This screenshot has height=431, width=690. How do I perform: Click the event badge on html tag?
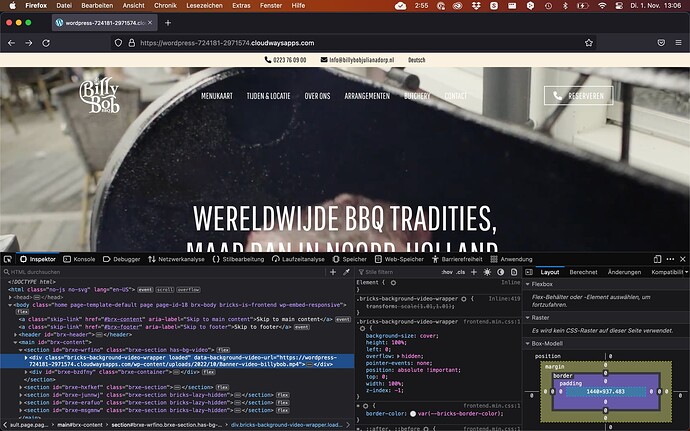pyautogui.click(x=145, y=290)
